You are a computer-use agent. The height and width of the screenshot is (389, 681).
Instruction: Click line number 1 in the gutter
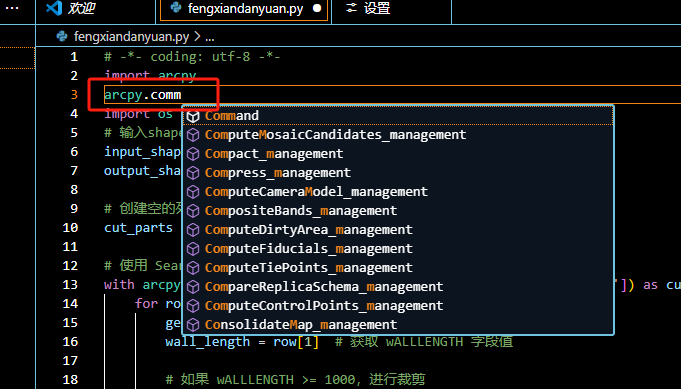click(74, 57)
